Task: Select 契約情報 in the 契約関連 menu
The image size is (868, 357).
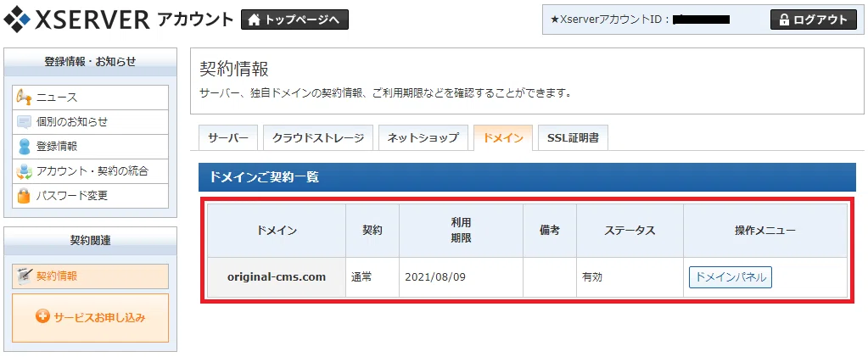Action: point(90,276)
